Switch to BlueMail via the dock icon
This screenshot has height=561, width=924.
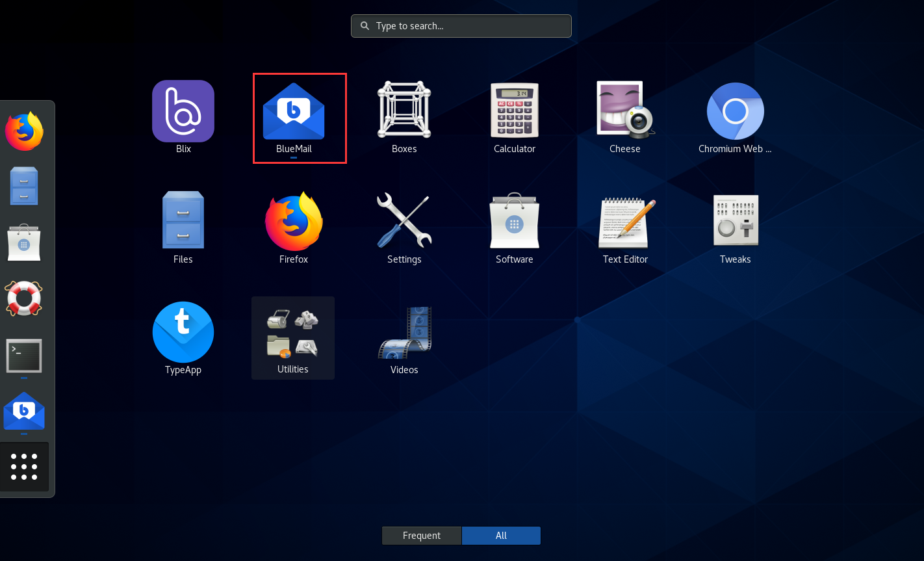click(24, 411)
